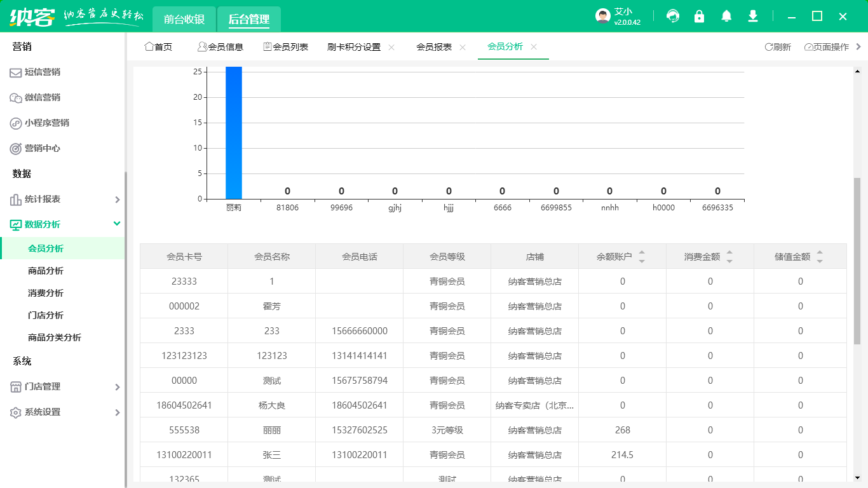Image resolution: width=868 pixels, height=488 pixels.
Task: 选择微信营销菜单图标
Action: tap(15, 98)
